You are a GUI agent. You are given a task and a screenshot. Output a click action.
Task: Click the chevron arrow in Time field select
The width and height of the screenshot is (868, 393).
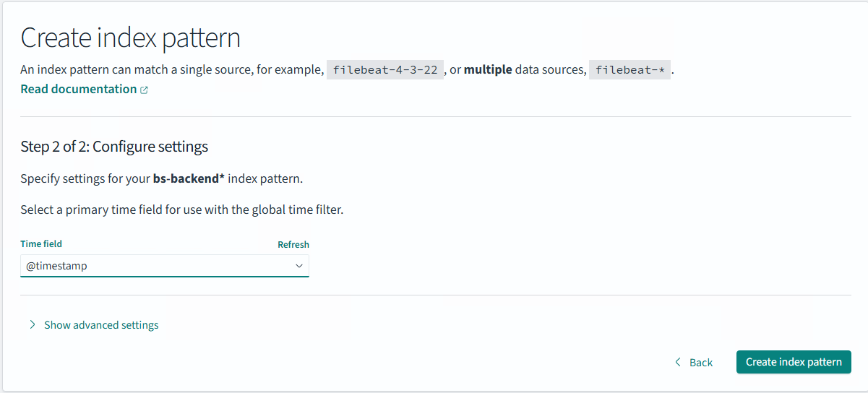pos(298,266)
